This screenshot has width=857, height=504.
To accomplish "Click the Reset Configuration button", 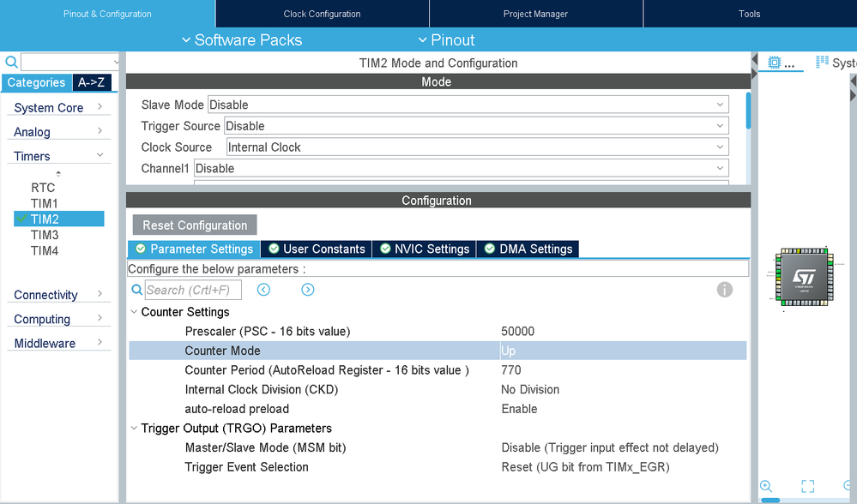I will point(195,225).
